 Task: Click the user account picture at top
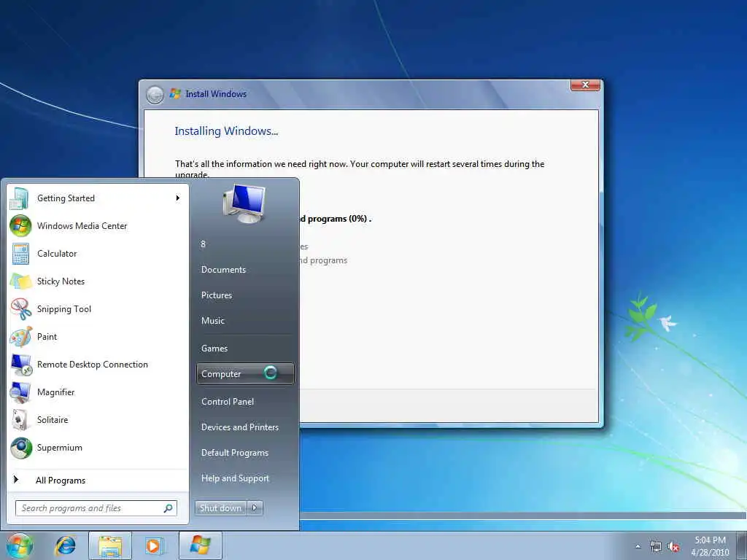pyautogui.click(x=244, y=204)
